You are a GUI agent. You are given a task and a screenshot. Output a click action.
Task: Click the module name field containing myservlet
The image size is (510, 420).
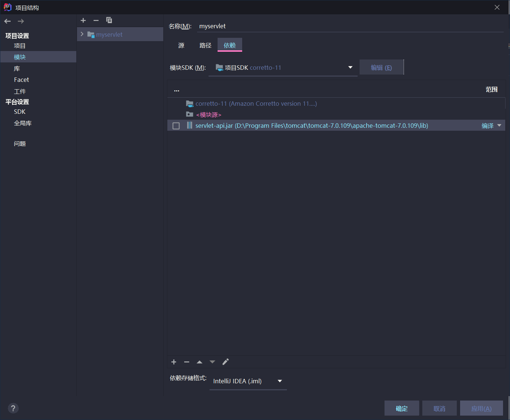coord(350,26)
